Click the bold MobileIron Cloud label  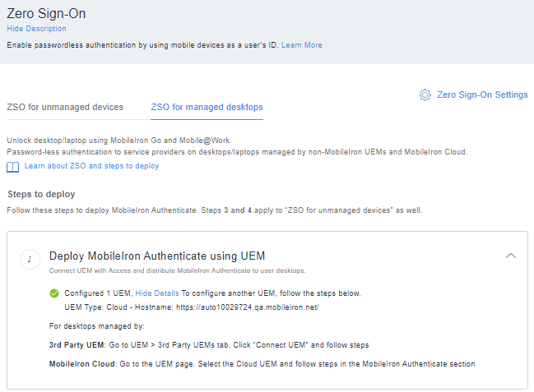click(x=83, y=363)
